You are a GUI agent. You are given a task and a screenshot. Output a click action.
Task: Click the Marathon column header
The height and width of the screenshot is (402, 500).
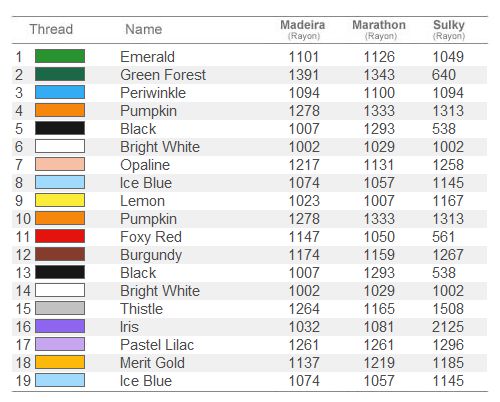click(x=379, y=29)
